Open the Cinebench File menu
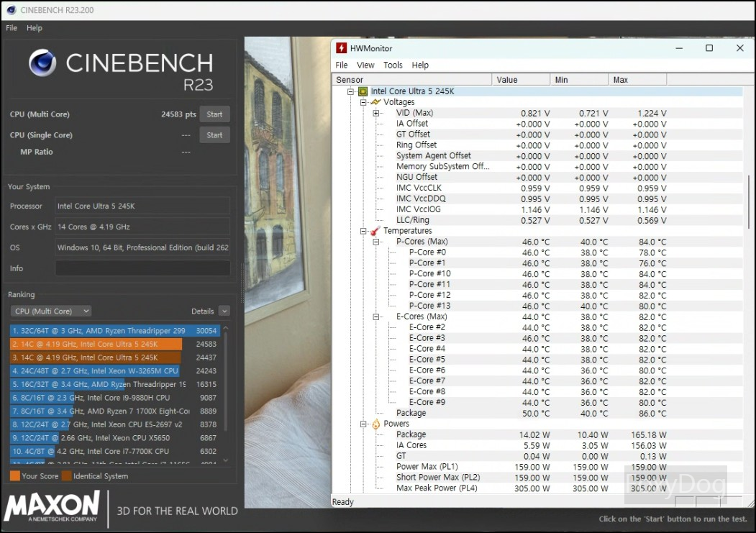Image resolution: width=756 pixels, height=533 pixels. pos(12,28)
